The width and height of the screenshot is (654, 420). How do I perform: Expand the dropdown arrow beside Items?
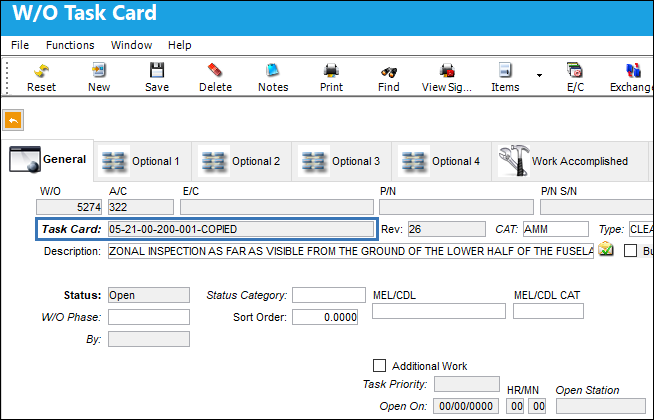[539, 75]
